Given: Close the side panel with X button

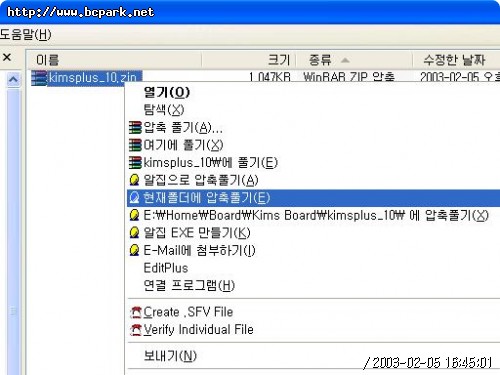Looking at the screenshot, I should 7,57.
